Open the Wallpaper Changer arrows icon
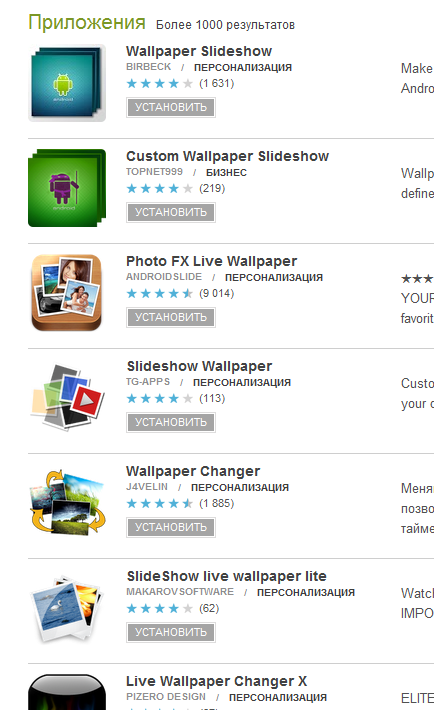434x710 pixels. click(67, 502)
